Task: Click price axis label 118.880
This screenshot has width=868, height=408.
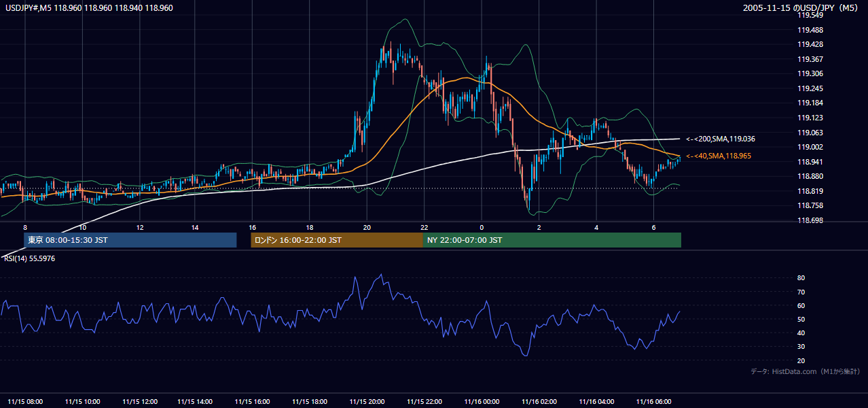Action: [810, 176]
